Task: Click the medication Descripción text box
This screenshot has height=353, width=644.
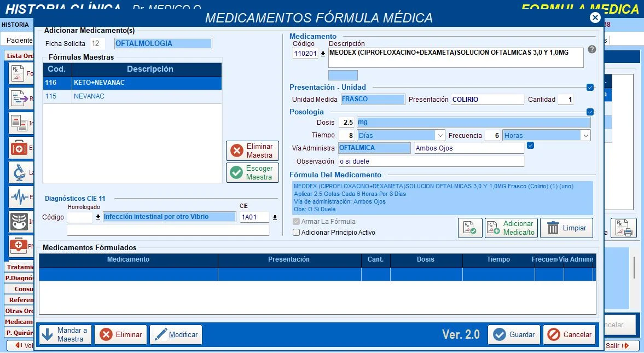Action: pyautogui.click(x=456, y=57)
